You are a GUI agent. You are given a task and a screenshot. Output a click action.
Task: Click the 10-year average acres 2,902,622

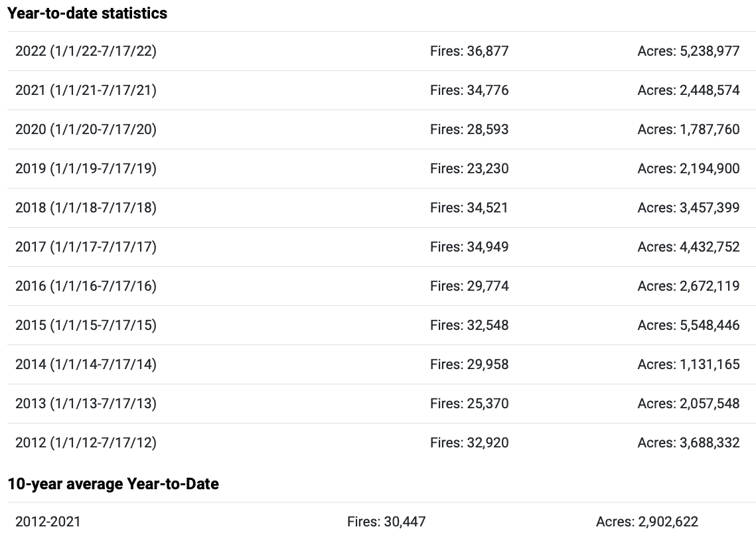647,521
